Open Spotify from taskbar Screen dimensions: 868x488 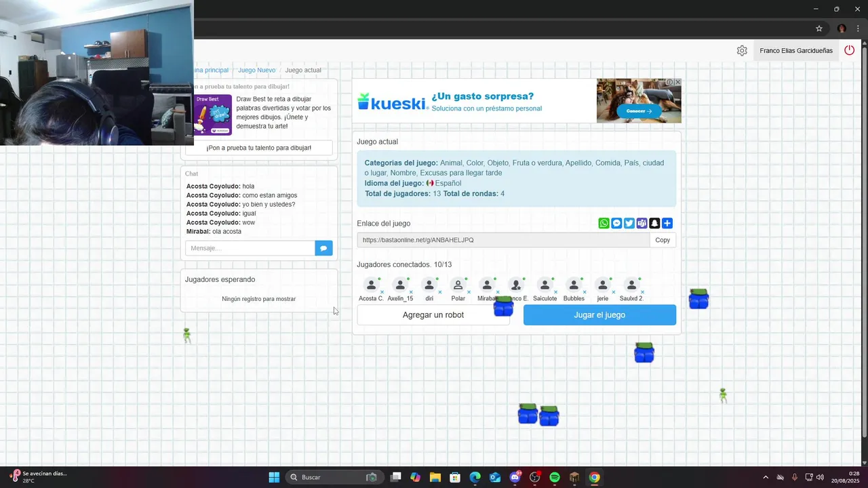(555, 477)
